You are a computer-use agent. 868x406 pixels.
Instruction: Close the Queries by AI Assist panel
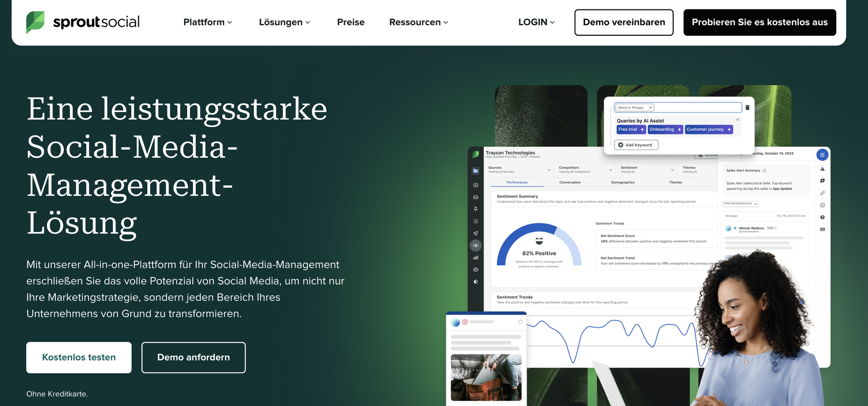[x=737, y=120]
